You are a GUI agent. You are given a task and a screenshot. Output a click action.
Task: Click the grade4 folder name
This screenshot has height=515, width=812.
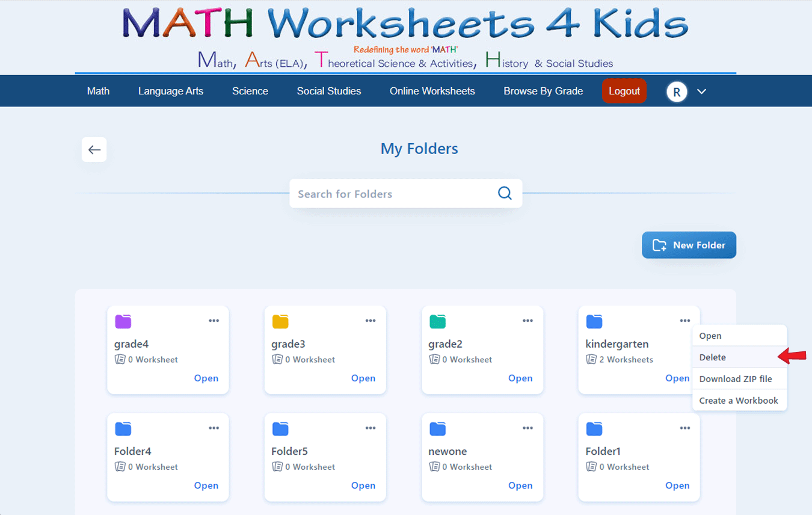coord(131,344)
